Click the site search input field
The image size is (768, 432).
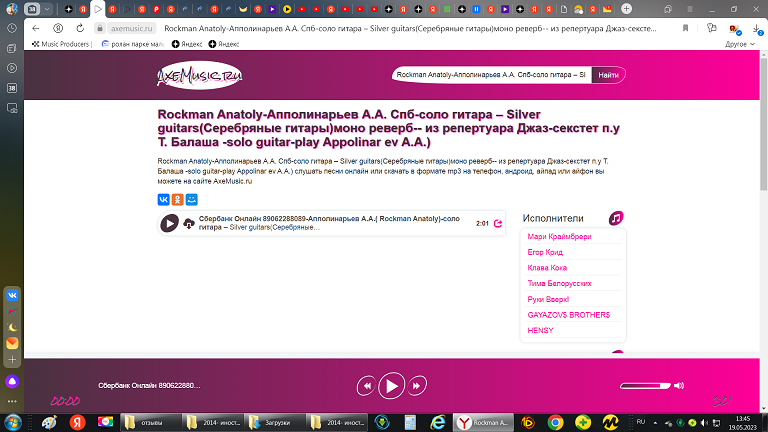(491, 75)
